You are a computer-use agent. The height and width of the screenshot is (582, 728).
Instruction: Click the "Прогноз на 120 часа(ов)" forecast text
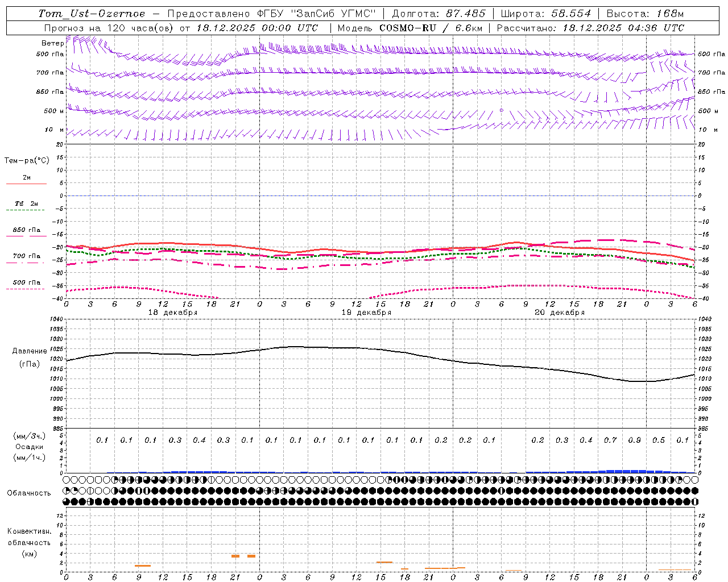[x=109, y=28]
